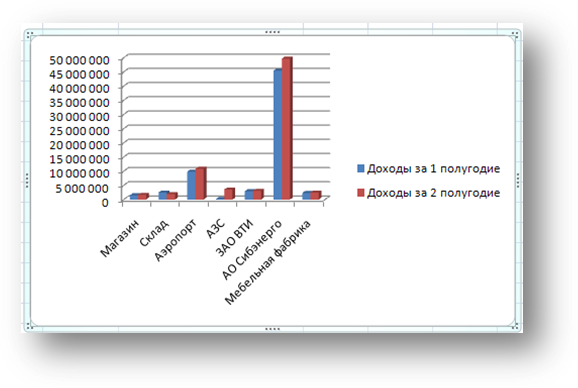This screenshot has width=578, height=388.
Task: Click axis label Склад
Action: 155,233
